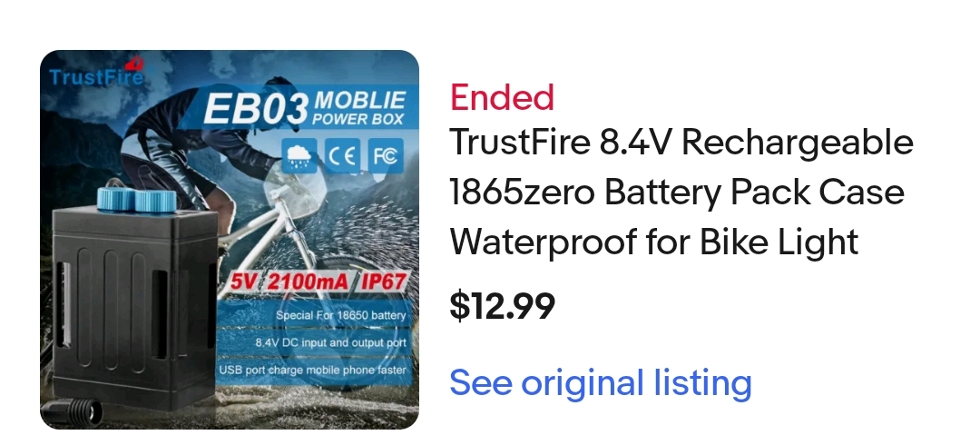Click the Waterproof for Bike Light title line
This screenshot has width=980, height=445.
(653, 242)
